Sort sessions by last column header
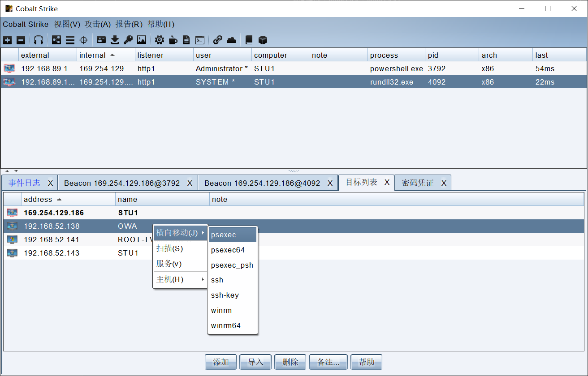Screen dimensions: 588x376 tap(560, 55)
